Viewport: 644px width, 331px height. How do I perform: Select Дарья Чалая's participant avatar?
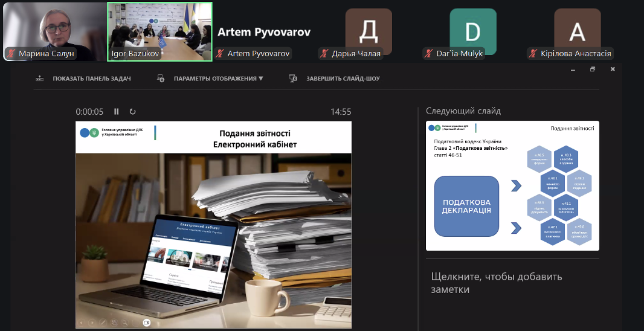pos(369,31)
